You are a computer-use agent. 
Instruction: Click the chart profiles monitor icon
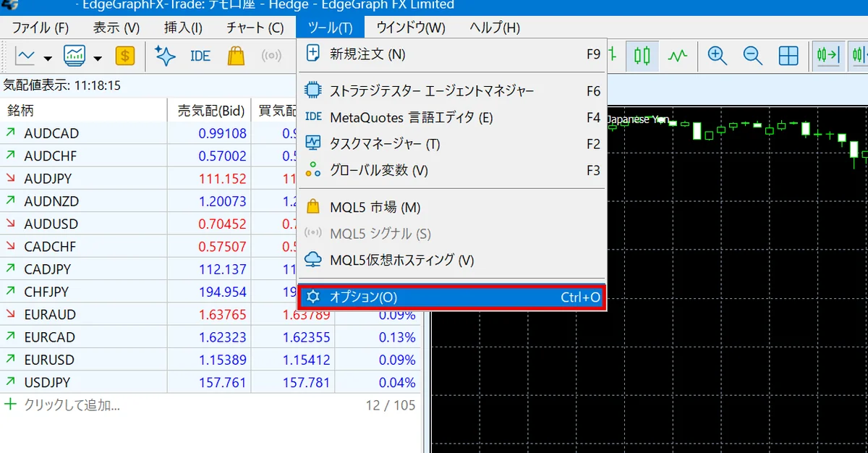point(75,56)
